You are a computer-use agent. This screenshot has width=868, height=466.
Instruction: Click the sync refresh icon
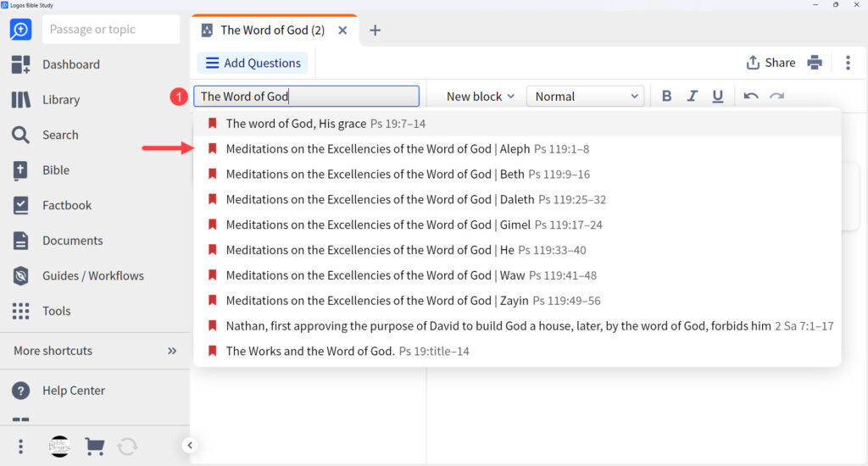(x=127, y=446)
